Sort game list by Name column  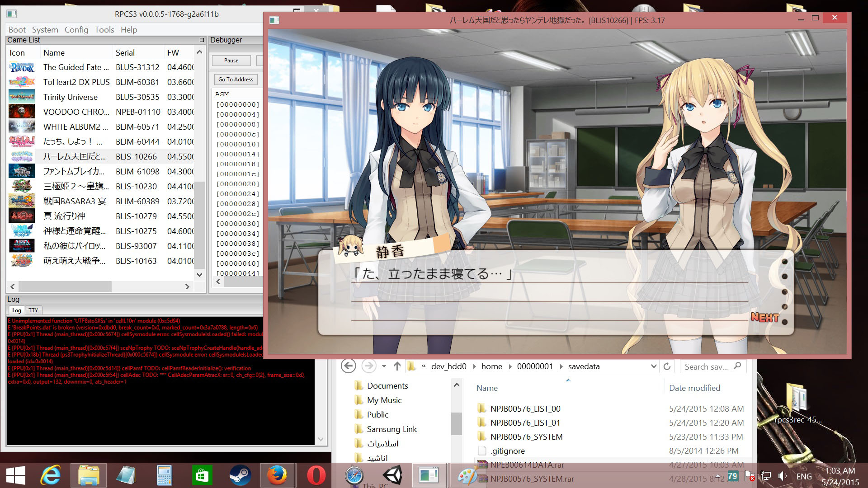click(x=76, y=52)
